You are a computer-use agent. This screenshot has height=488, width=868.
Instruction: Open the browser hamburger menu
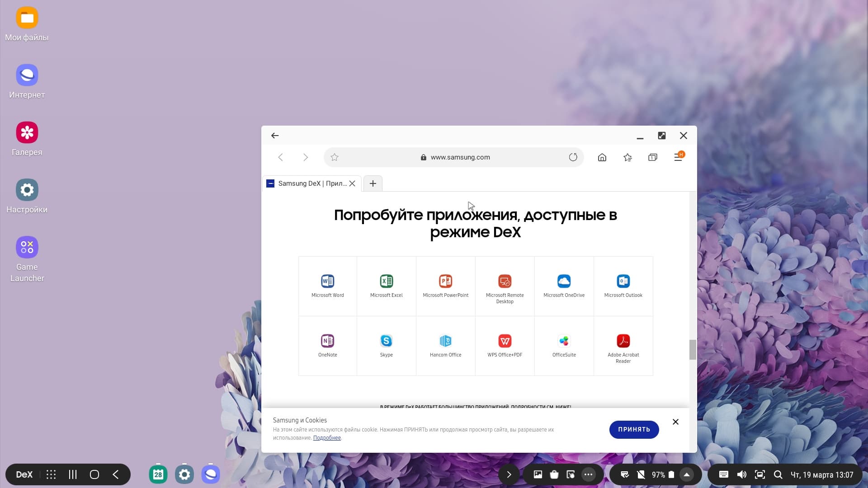pyautogui.click(x=678, y=157)
